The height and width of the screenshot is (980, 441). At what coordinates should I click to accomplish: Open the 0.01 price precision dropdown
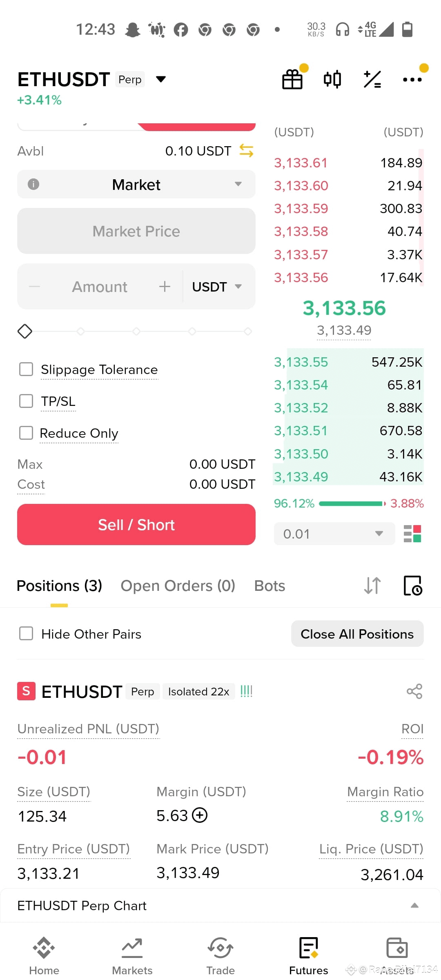334,534
